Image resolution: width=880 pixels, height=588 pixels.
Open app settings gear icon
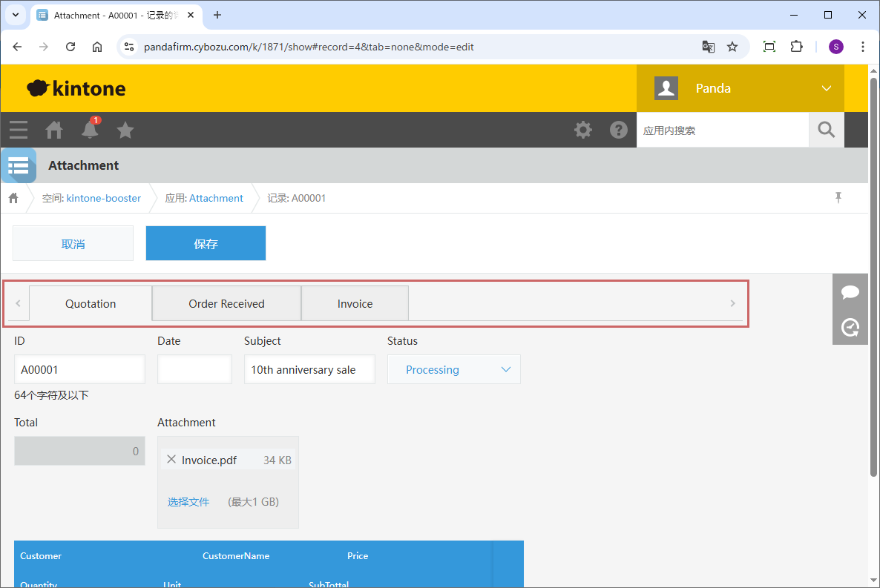(x=583, y=130)
